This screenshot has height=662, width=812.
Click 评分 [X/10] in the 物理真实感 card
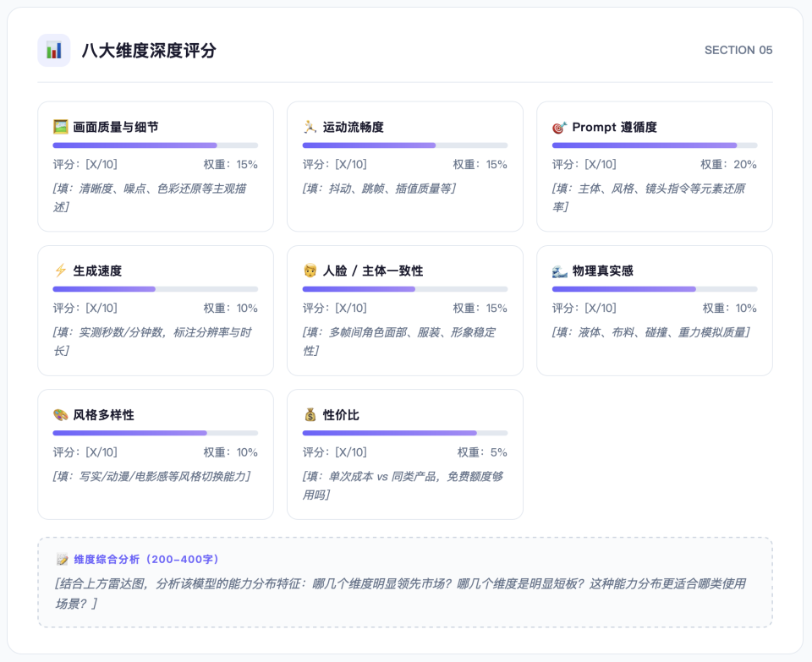click(x=584, y=309)
